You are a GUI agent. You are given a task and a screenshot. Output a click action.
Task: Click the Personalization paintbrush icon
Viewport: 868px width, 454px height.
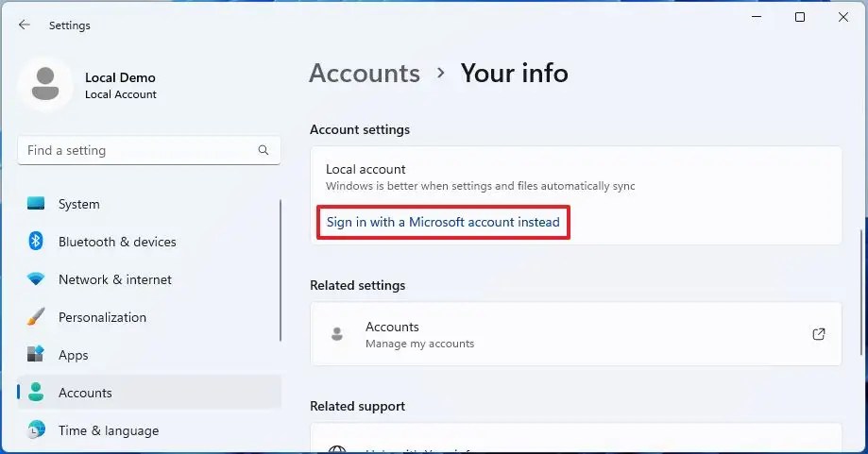(36, 317)
